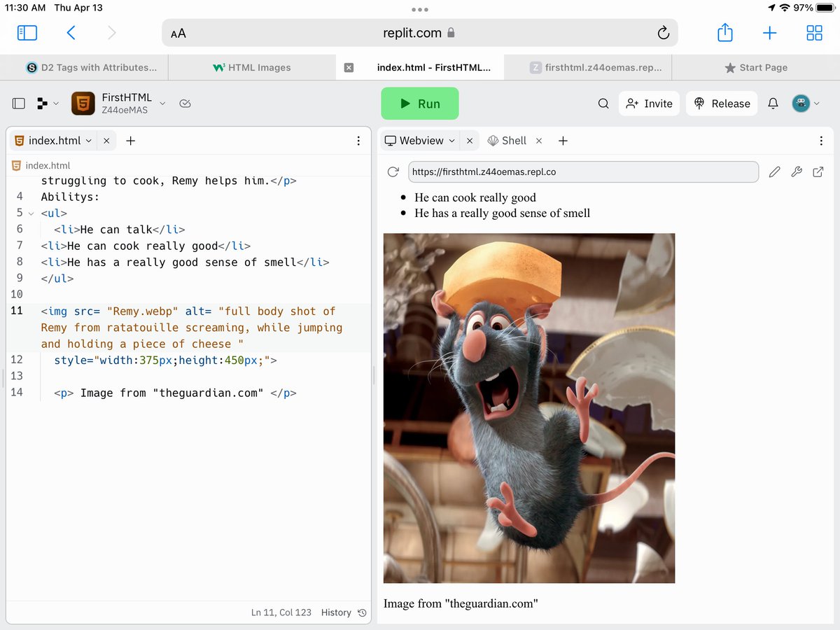
Task: Click the Remy image in preview
Action: [x=529, y=408]
